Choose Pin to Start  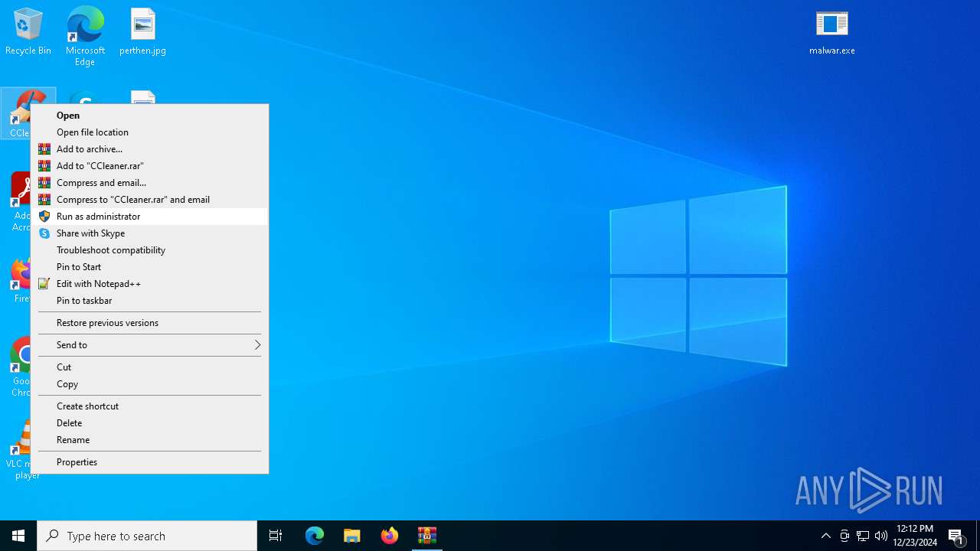tap(149, 267)
